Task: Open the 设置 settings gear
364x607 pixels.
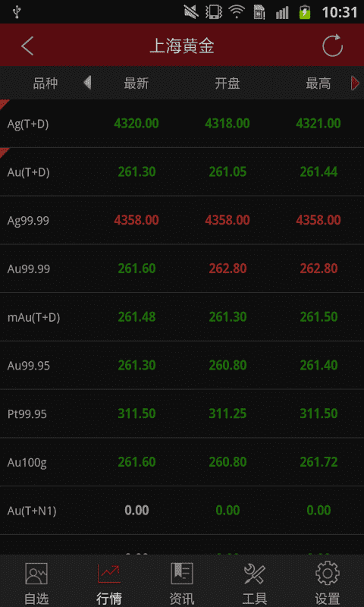Action: click(328, 574)
